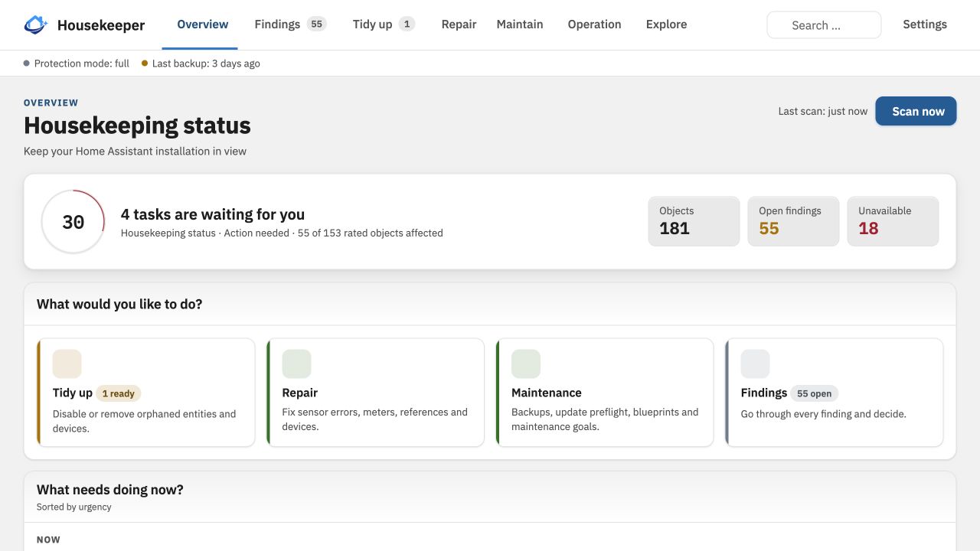Select the Tidy up action card title
Viewport: 980px width, 551px height.
pyautogui.click(x=73, y=393)
